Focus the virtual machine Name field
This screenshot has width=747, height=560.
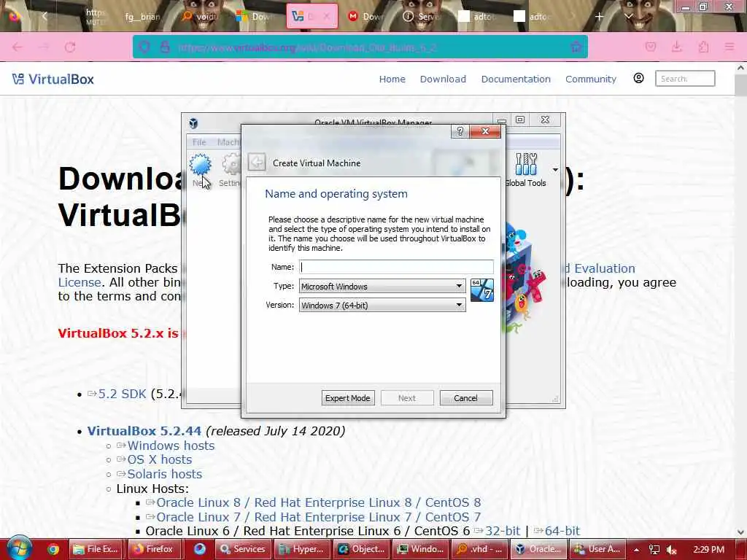(x=396, y=267)
